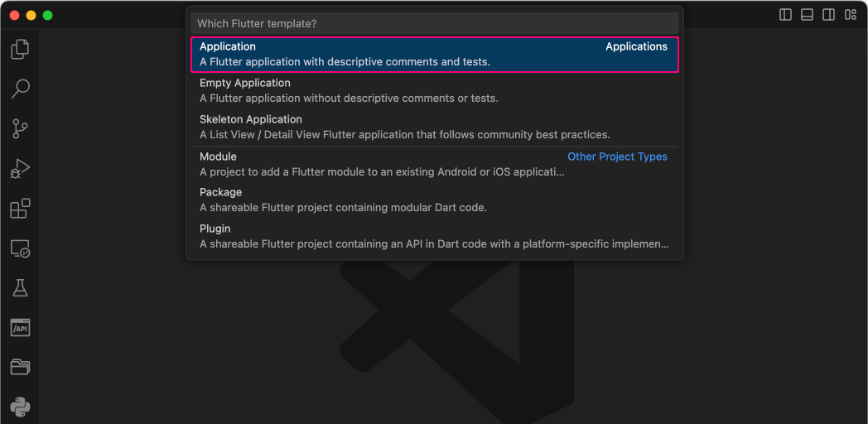Open the Customize Layout icon
The height and width of the screenshot is (424, 868).
click(851, 15)
